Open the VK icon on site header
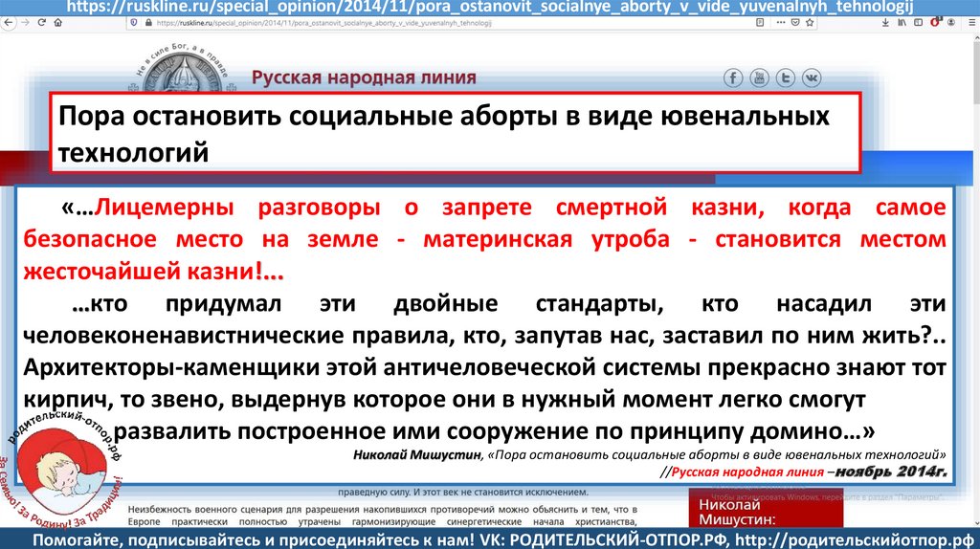Viewport: 980px width, 549px height. 812,78
